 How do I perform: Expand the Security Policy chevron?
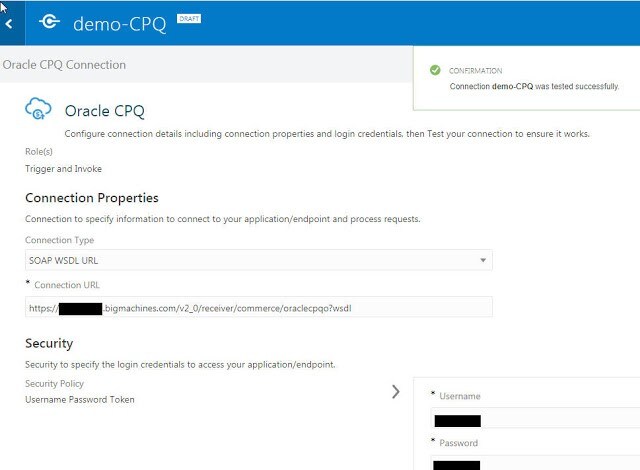[395, 391]
